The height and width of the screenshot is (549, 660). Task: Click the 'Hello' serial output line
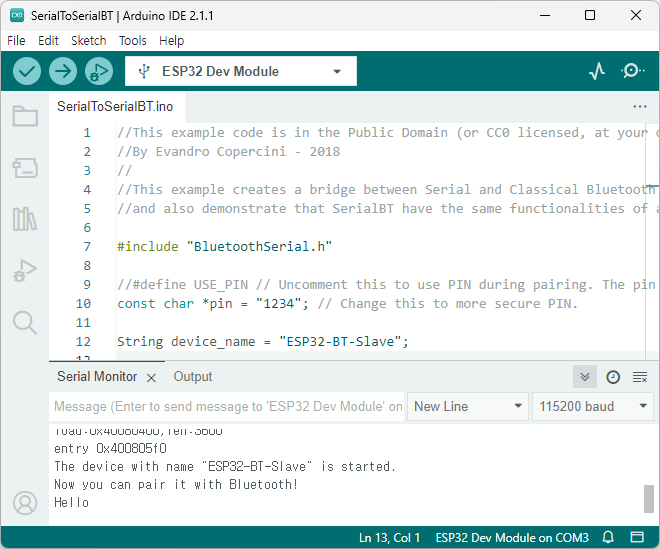click(72, 503)
